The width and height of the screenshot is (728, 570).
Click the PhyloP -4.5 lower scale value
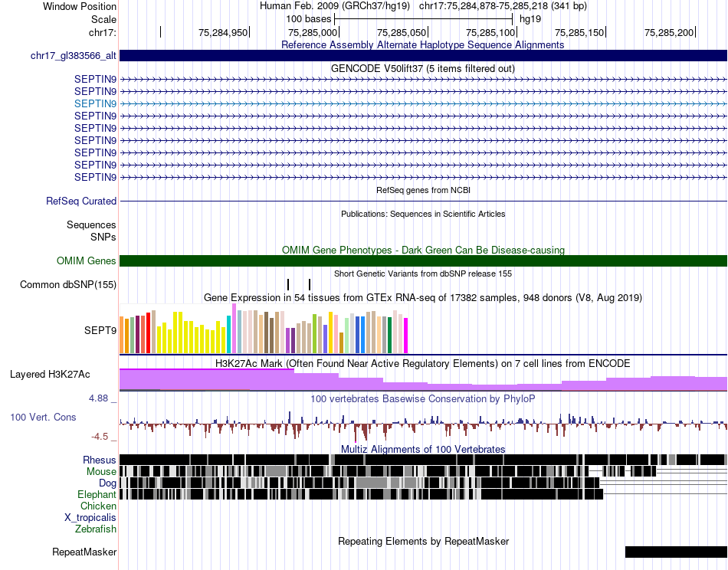(100, 437)
